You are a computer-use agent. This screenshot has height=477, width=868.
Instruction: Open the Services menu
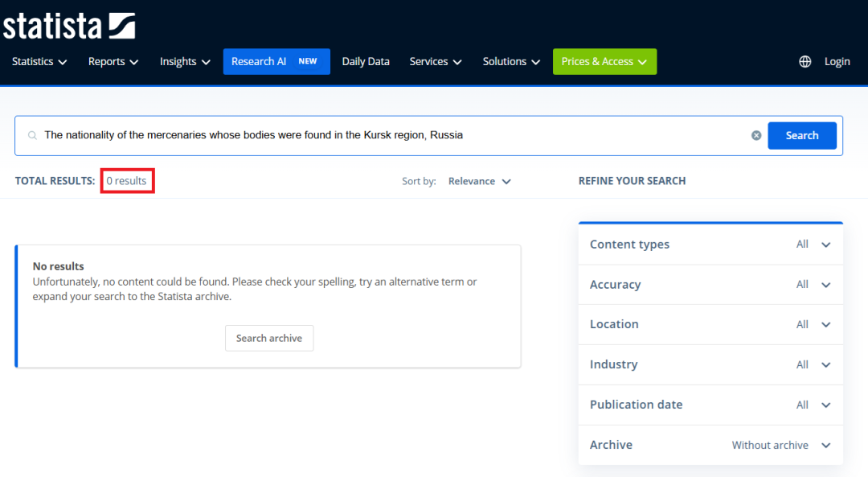(x=435, y=61)
